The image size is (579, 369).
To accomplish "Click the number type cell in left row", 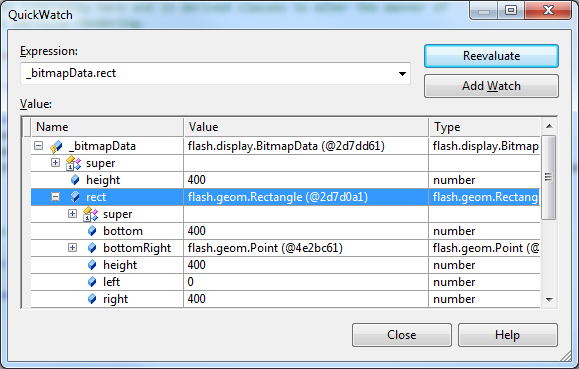I will click(x=484, y=282).
